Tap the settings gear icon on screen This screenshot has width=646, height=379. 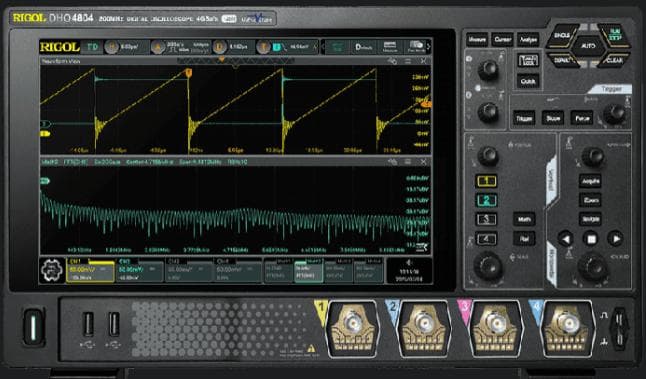[x=52, y=270]
